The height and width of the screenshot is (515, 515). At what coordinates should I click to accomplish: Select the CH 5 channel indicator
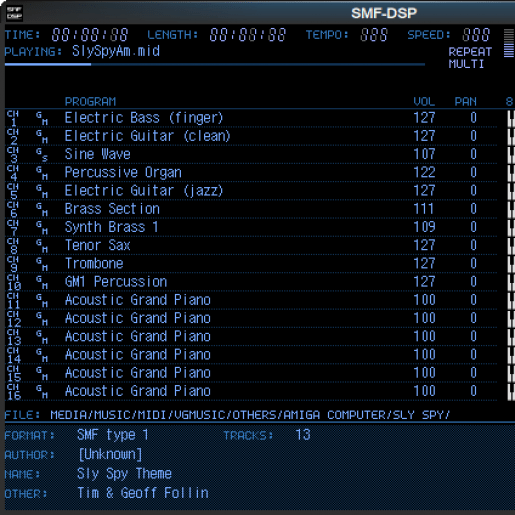coord(13,191)
